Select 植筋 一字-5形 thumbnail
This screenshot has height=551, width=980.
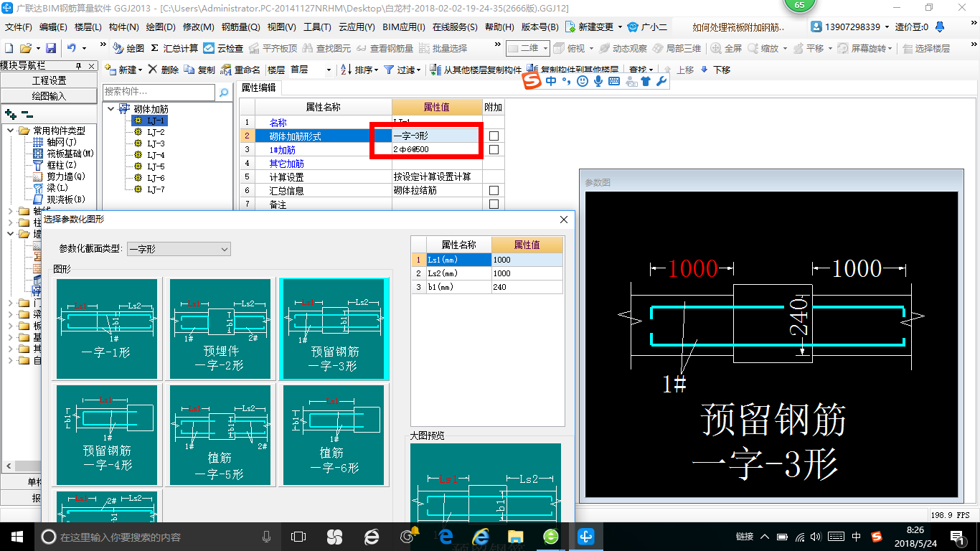[x=220, y=436]
